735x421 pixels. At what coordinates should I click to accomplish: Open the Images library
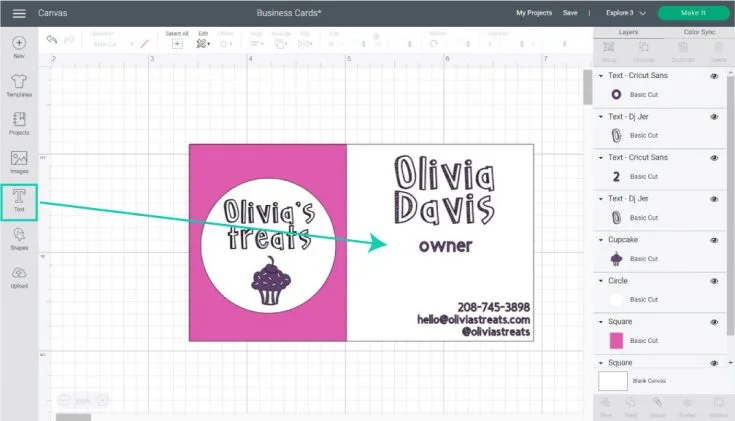19,162
